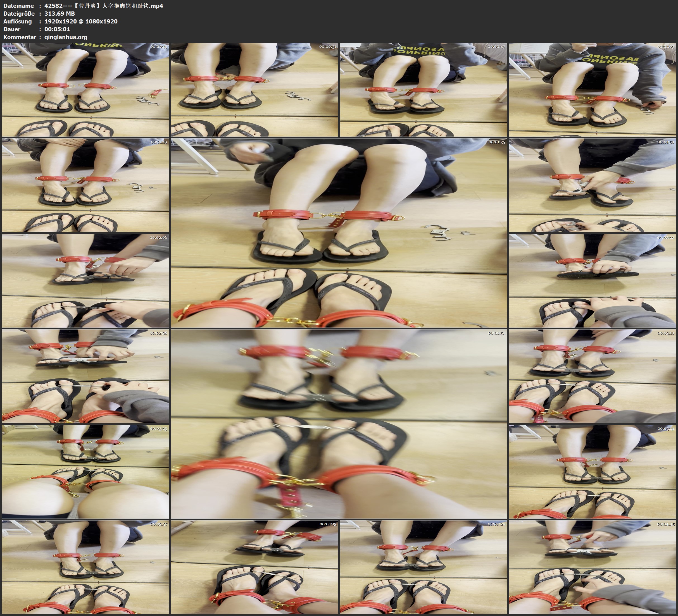Open the frame timestamped 00:01:50
Viewport: 678px width, 616px height.
tap(592, 185)
